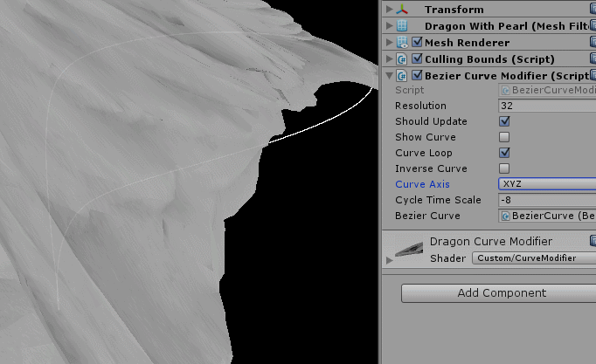Click the Bezier Curve property label

(427, 216)
